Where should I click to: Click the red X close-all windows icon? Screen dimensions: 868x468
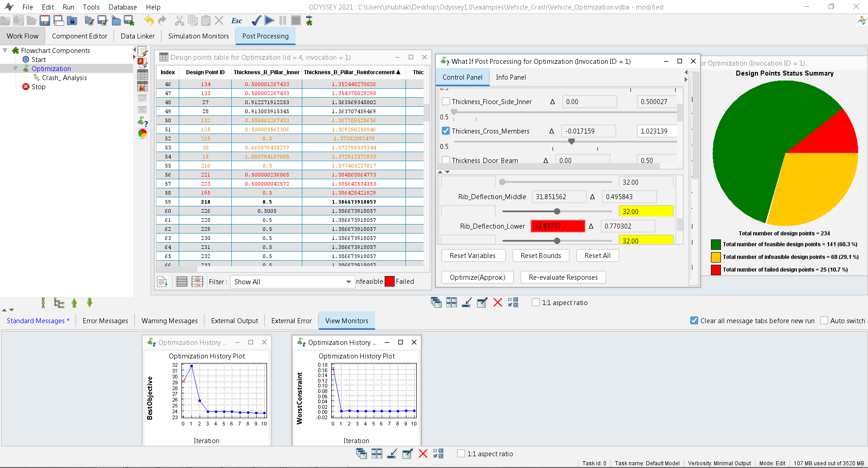(x=497, y=303)
